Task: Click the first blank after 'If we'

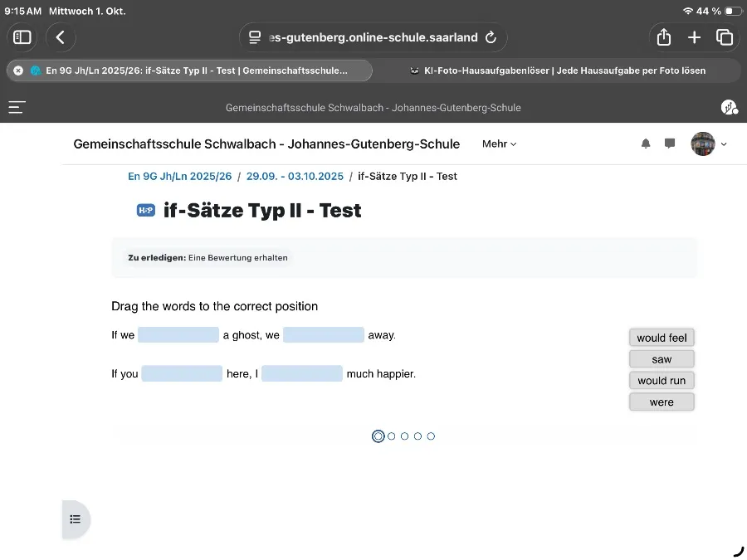Action: pos(178,335)
